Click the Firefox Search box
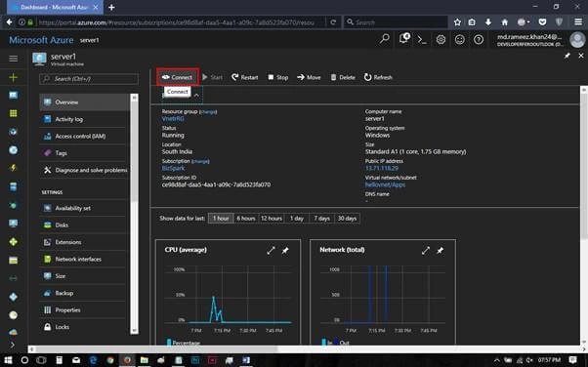The height and width of the screenshot is (367, 588). (396, 22)
